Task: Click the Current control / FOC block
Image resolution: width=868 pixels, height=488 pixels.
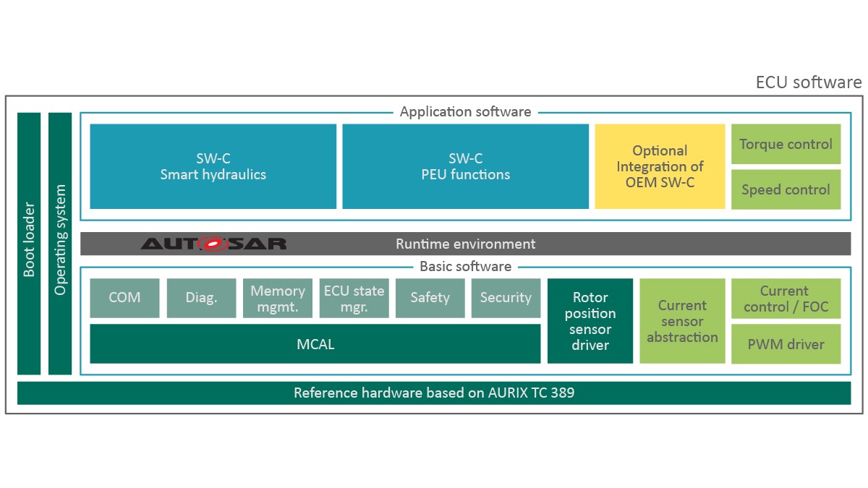Action: coord(786,299)
